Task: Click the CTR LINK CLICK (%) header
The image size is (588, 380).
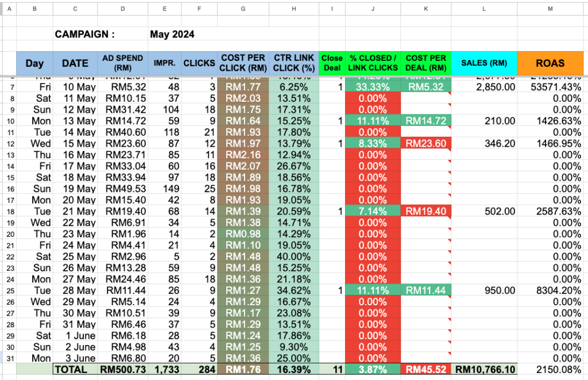Action: pyautogui.click(x=293, y=63)
